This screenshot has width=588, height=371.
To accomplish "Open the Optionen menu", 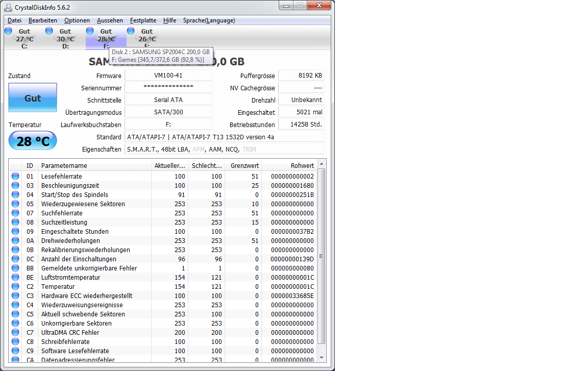I will (x=77, y=20).
